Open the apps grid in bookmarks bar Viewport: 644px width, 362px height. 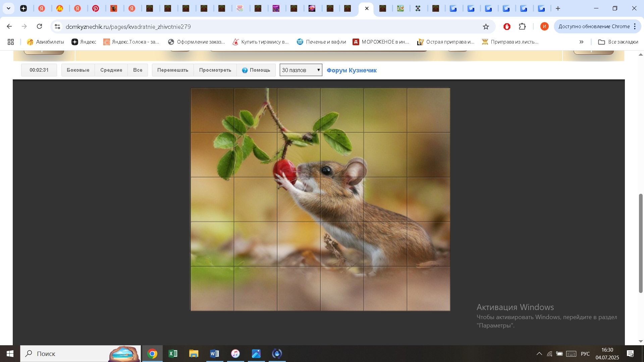11,42
